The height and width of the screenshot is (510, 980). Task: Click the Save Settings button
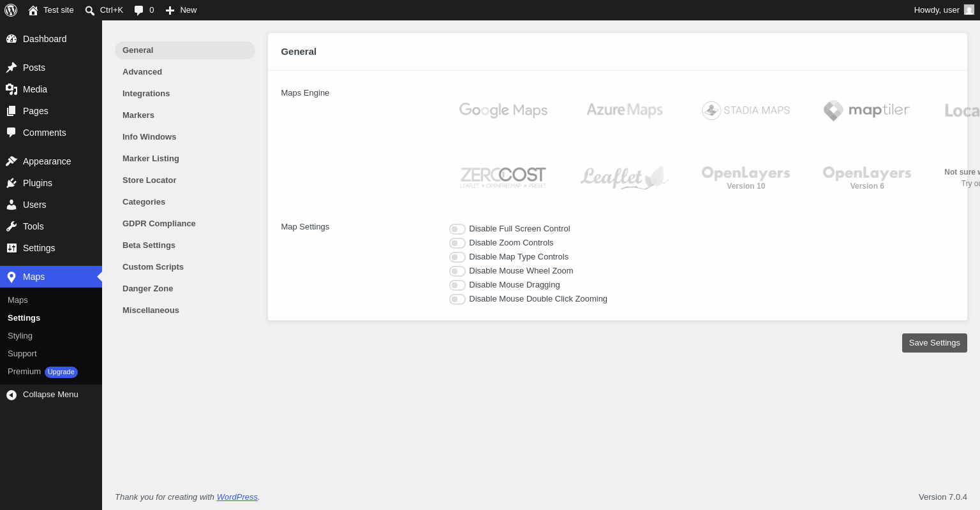[935, 343]
